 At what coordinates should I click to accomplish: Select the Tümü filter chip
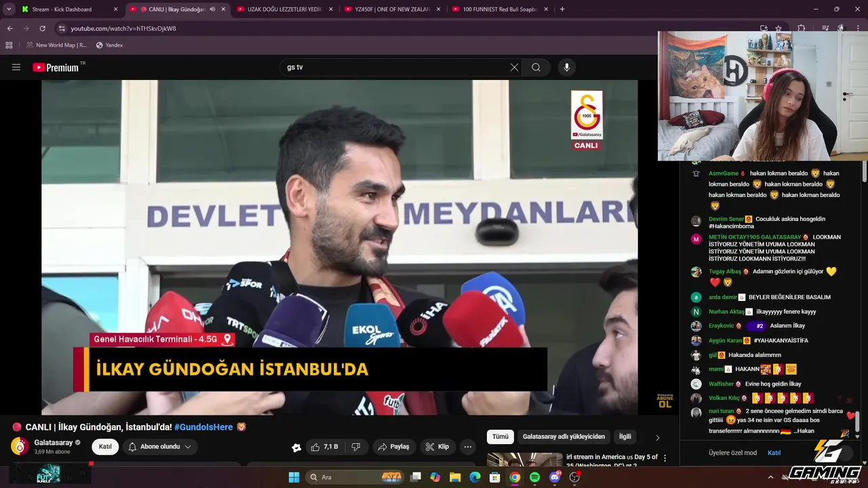pos(500,437)
